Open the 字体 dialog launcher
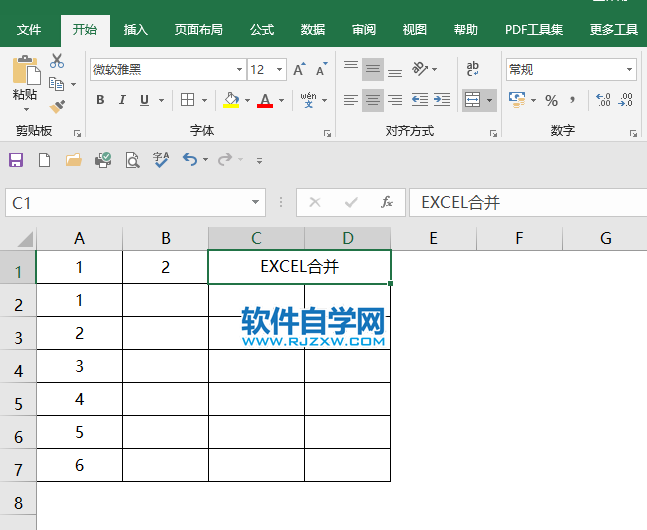647x530 pixels. [x=327, y=133]
